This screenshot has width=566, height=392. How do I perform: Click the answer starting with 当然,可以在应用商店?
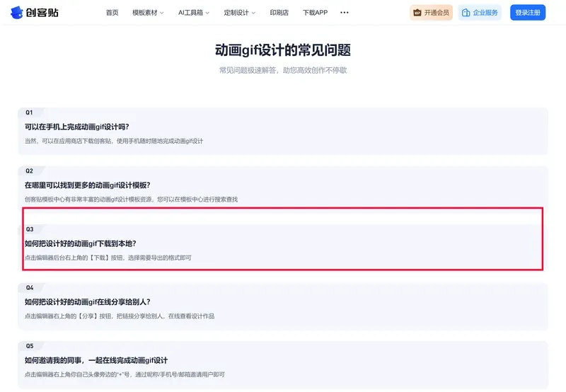pos(114,141)
